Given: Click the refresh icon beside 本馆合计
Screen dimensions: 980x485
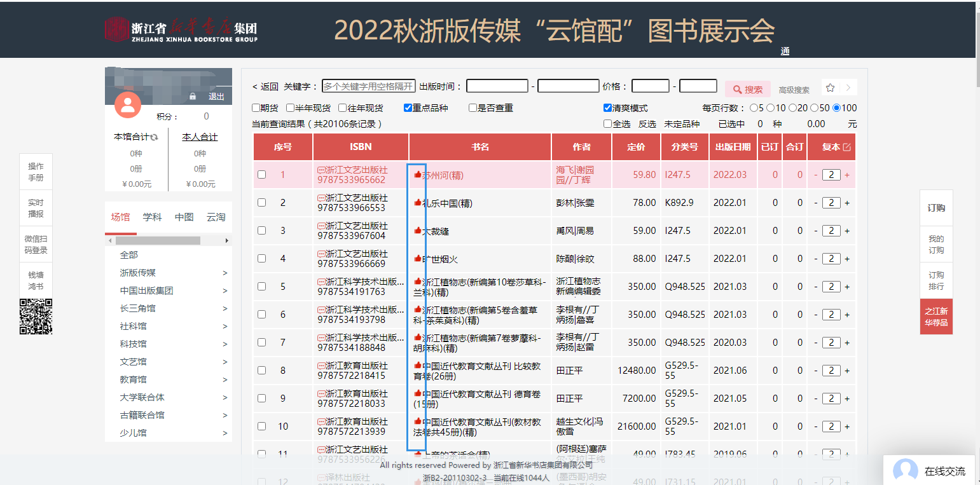Looking at the screenshot, I should coord(155,137).
